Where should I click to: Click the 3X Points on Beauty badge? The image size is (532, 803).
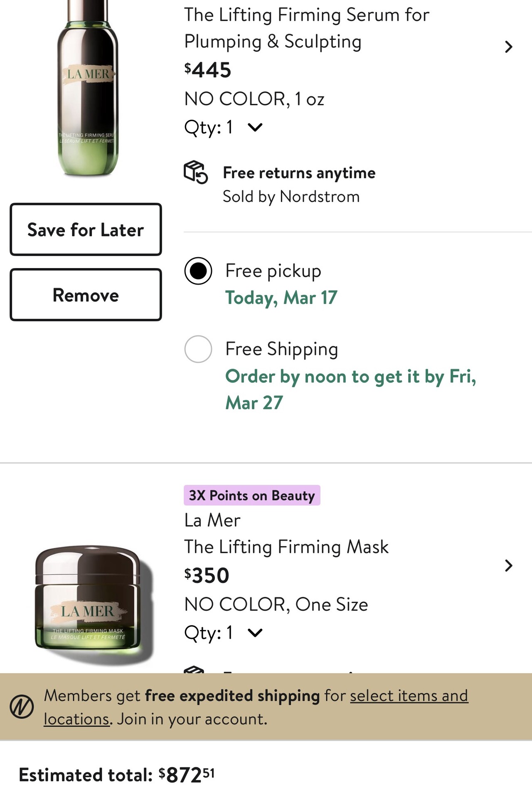coord(252,495)
